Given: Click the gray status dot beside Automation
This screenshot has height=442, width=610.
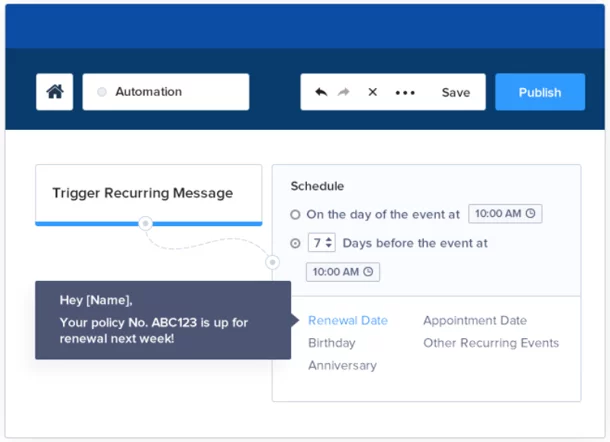Looking at the screenshot, I should (102, 92).
